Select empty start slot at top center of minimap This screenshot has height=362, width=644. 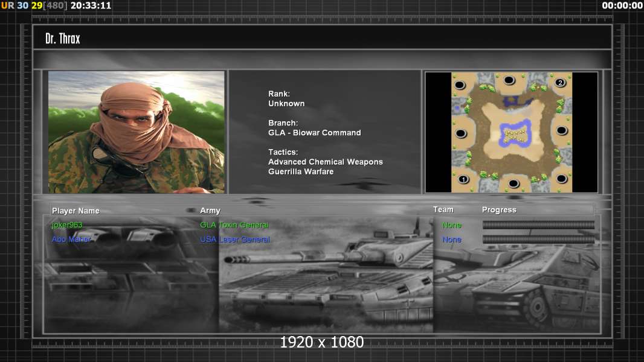[x=509, y=80]
